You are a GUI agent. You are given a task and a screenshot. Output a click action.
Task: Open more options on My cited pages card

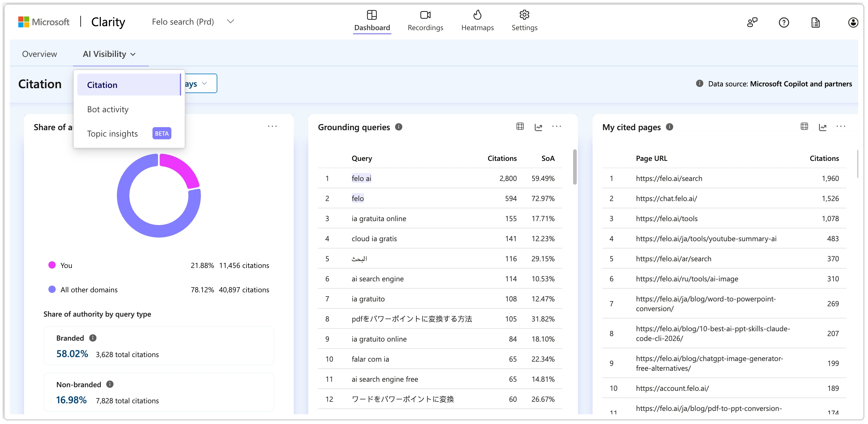point(841,127)
